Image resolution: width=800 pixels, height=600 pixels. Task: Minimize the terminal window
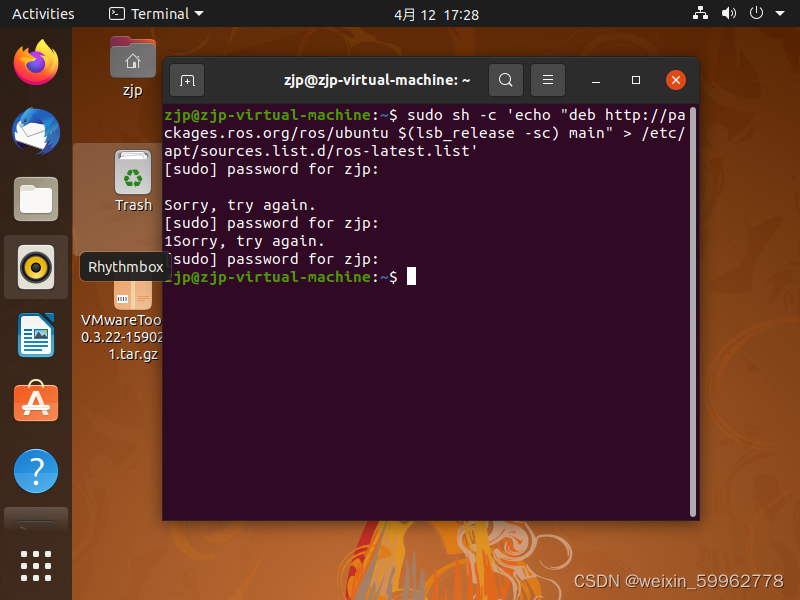click(595, 81)
